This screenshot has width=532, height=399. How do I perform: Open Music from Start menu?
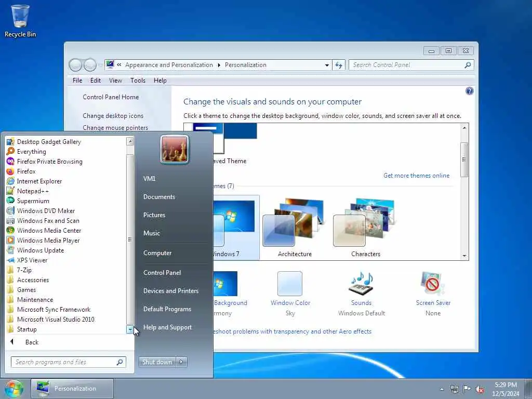151,233
